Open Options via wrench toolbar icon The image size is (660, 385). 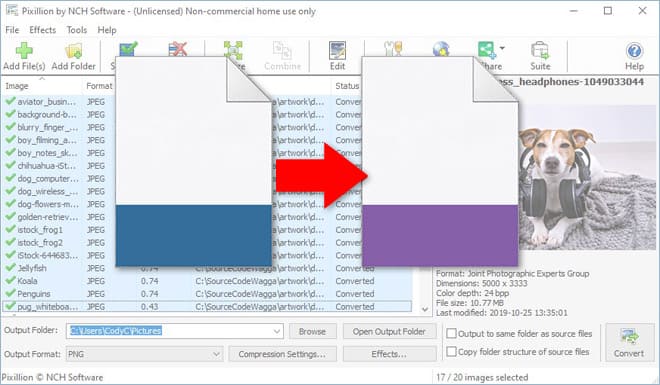(x=394, y=49)
